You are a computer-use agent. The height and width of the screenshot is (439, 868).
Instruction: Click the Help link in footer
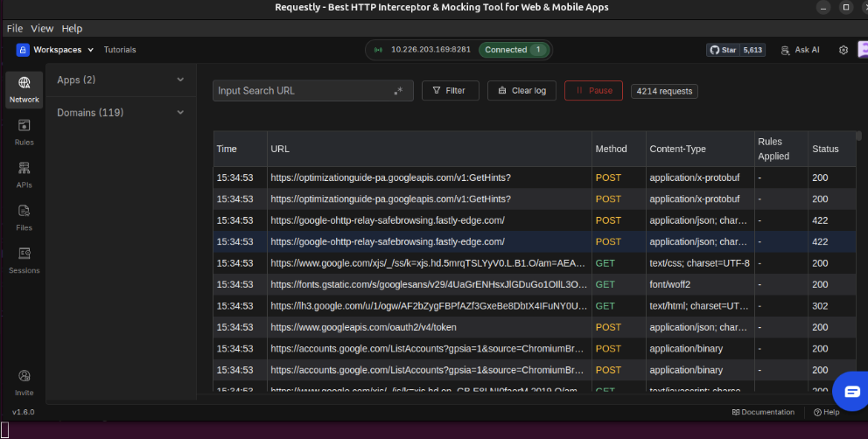click(x=827, y=412)
